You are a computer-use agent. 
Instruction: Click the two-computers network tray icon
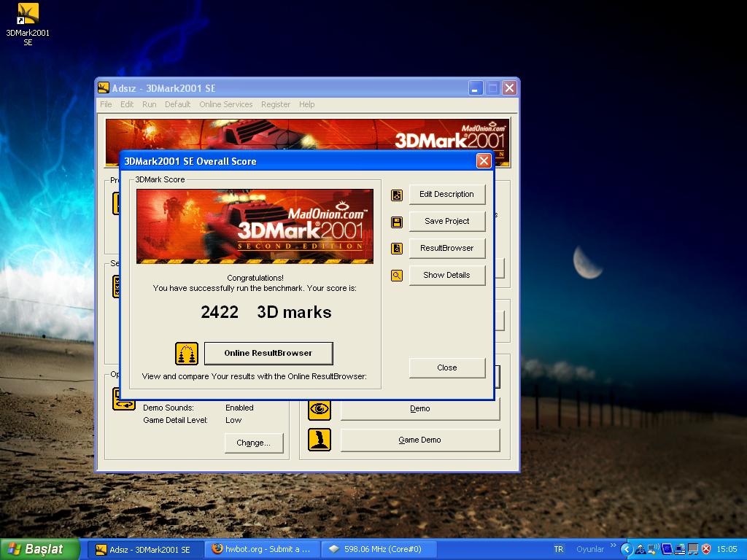click(x=680, y=549)
